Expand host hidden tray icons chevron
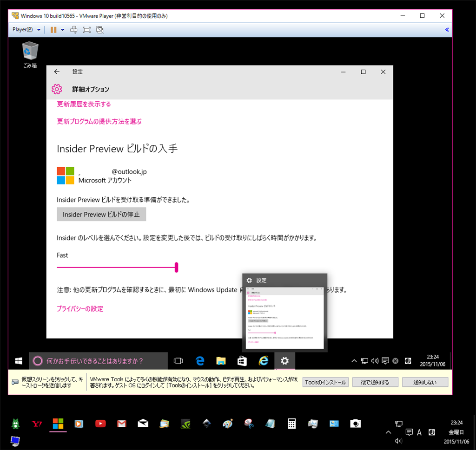The height and width of the screenshot is (450, 476). [388, 432]
